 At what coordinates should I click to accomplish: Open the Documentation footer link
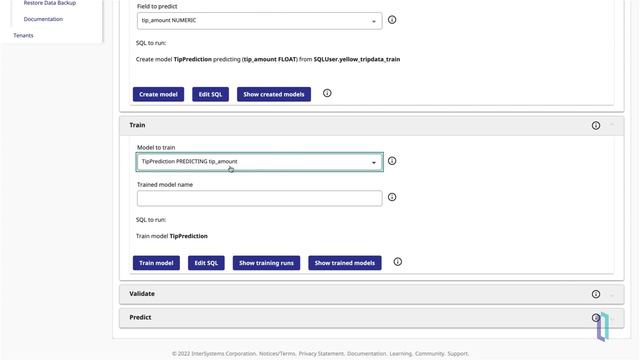tap(367, 353)
